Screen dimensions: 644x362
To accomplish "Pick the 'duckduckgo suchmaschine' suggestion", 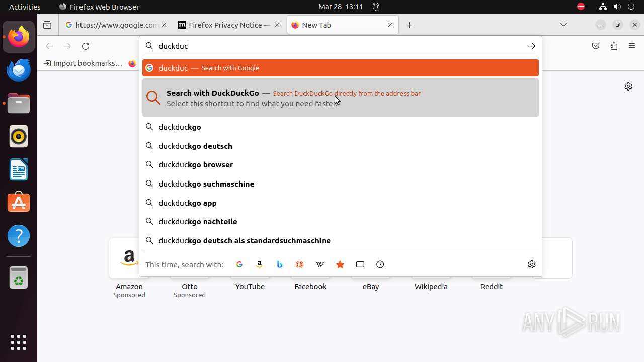I will pyautogui.click(x=341, y=184).
